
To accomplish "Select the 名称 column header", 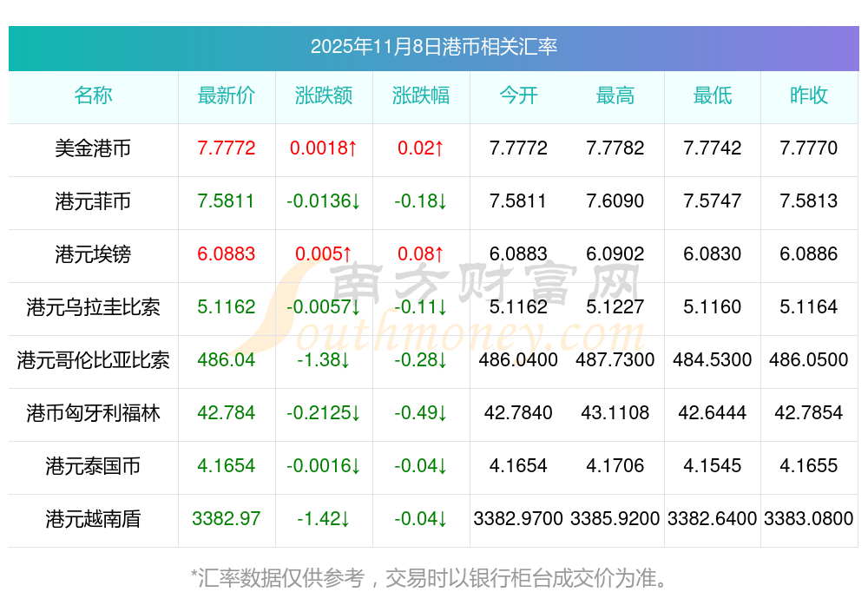I will (93, 95).
